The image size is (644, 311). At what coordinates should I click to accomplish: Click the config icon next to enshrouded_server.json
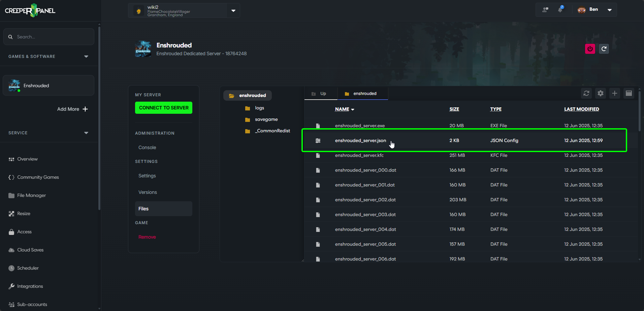tap(318, 140)
